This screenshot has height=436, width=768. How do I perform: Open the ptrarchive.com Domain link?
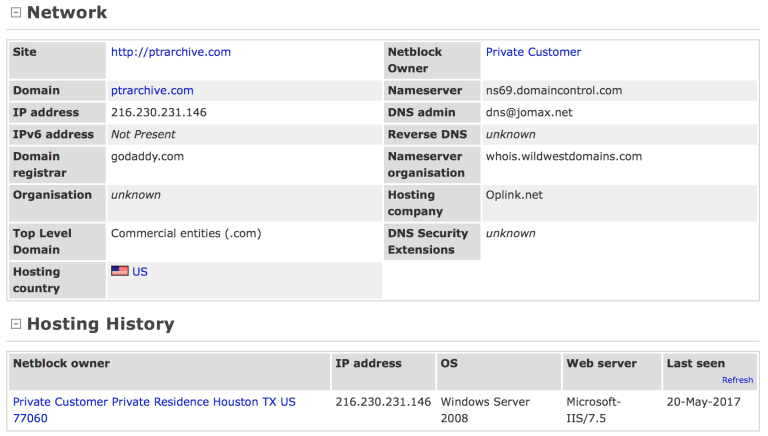[x=152, y=90]
